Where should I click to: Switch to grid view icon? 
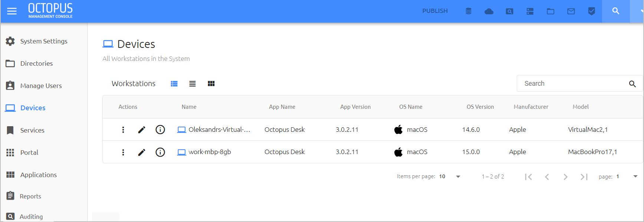[x=211, y=84]
